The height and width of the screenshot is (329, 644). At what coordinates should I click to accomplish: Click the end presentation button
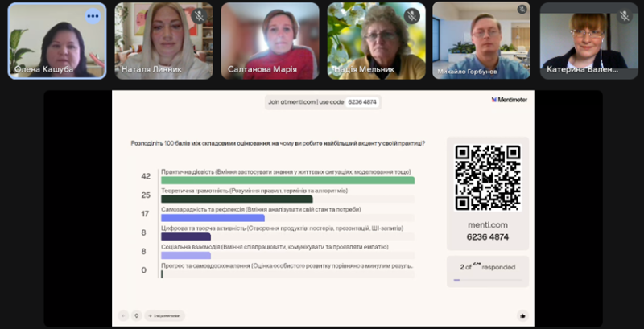tap(165, 315)
